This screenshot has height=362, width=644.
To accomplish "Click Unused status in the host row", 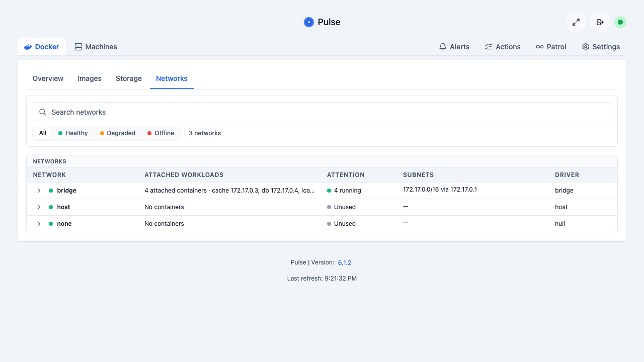I will click(345, 207).
